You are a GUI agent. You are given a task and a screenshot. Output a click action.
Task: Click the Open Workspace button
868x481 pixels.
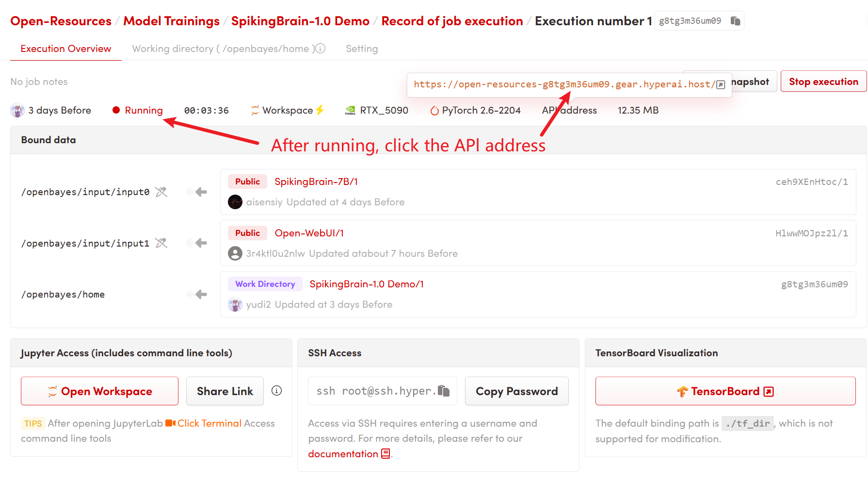click(99, 391)
